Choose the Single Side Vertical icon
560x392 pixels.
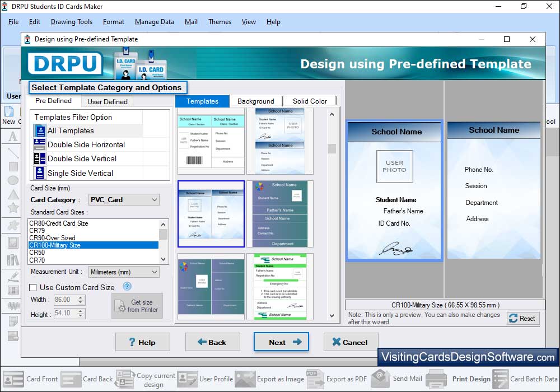(x=40, y=173)
